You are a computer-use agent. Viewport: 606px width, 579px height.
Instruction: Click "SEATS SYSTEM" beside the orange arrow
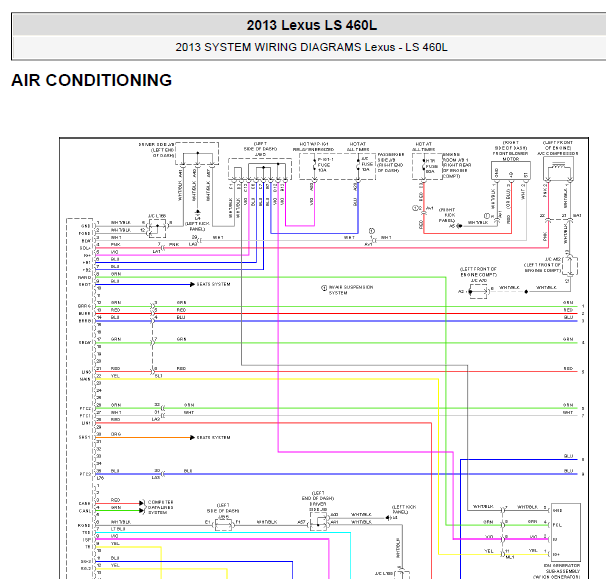(214, 438)
